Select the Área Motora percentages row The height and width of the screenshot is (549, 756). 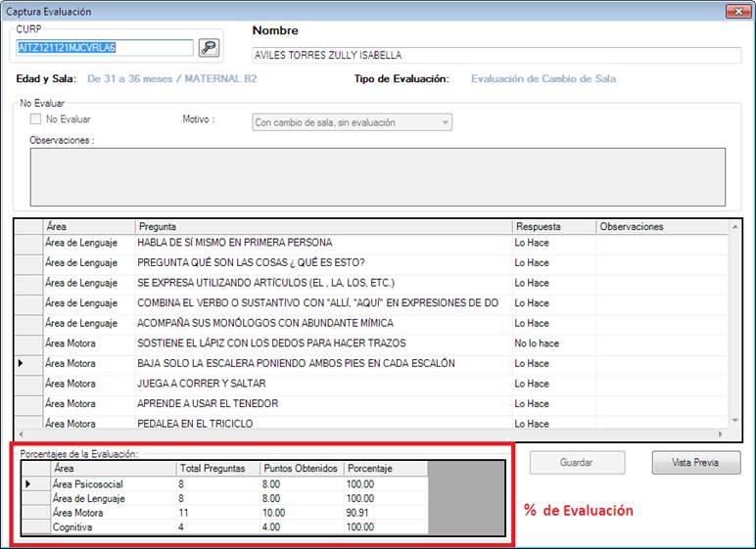tap(224, 513)
